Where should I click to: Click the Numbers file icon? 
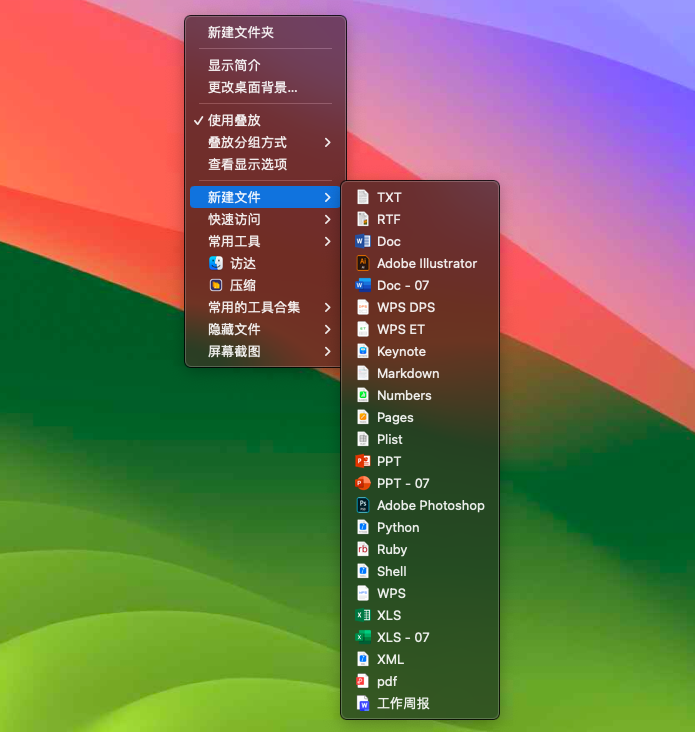click(363, 395)
